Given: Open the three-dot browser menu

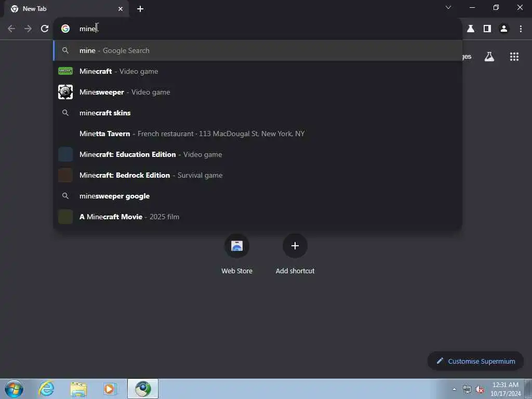Looking at the screenshot, I should point(521,29).
